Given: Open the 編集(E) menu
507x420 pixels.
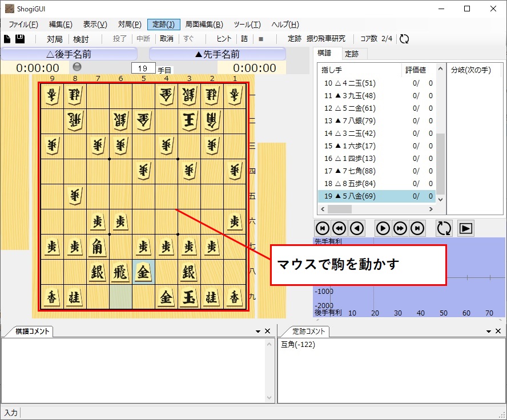Looking at the screenshot, I should point(61,25).
